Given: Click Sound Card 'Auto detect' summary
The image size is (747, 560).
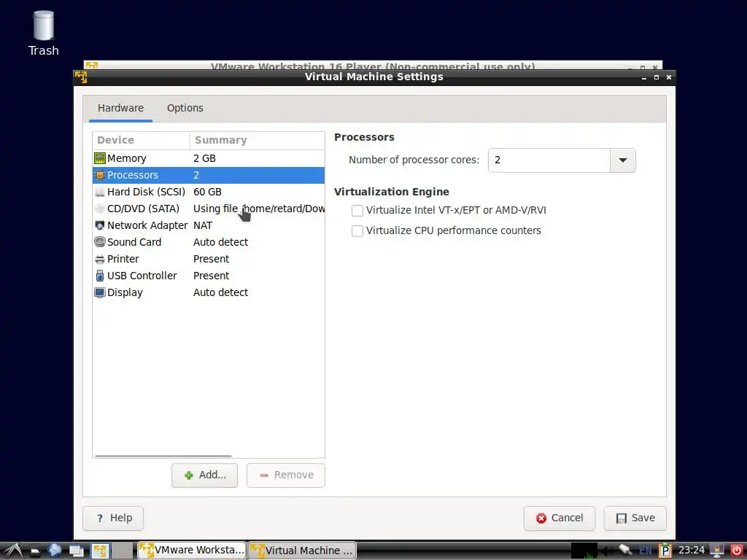Looking at the screenshot, I should (220, 242).
